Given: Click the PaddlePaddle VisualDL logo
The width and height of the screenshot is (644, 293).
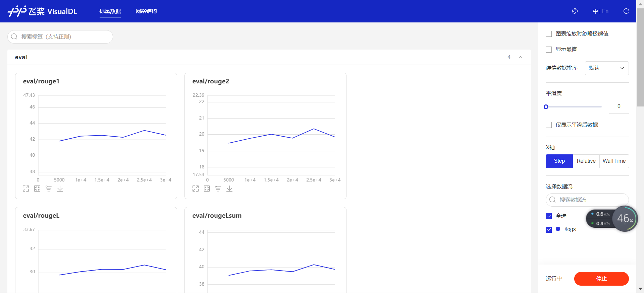Looking at the screenshot, I should (42, 11).
